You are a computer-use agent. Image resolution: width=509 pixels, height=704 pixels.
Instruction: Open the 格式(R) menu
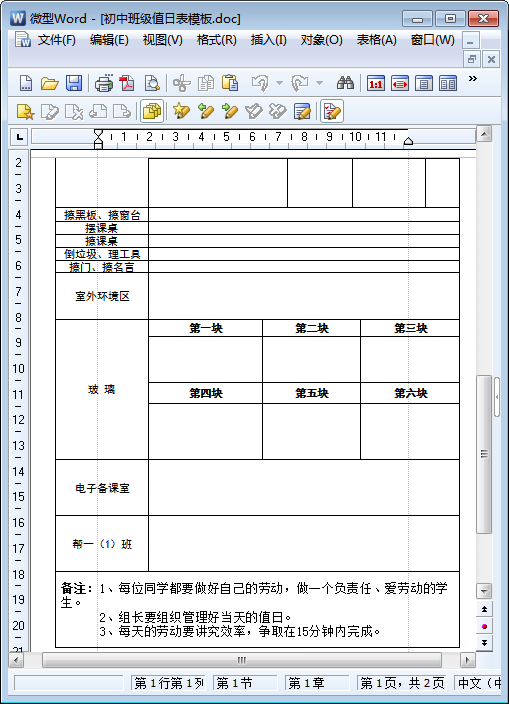point(216,40)
